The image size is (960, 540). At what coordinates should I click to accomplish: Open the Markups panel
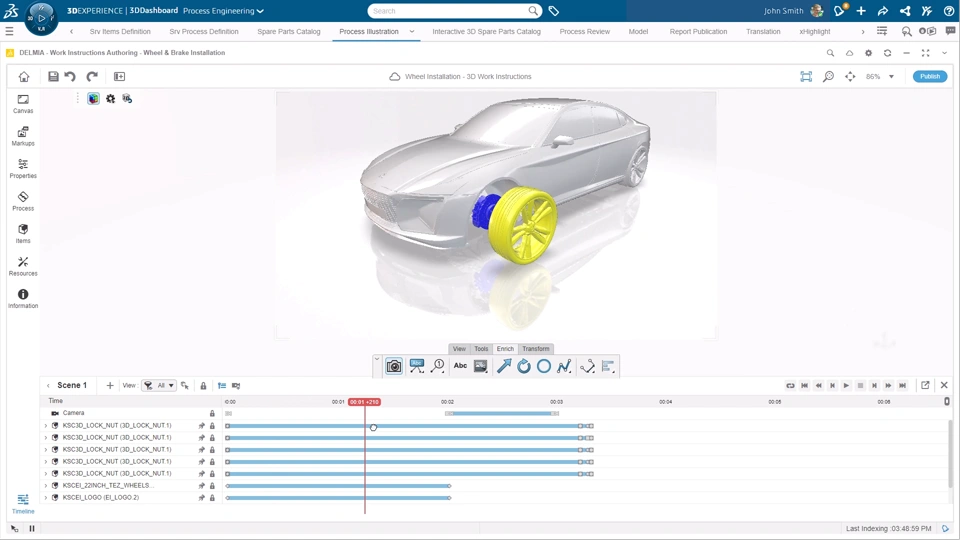(x=23, y=136)
